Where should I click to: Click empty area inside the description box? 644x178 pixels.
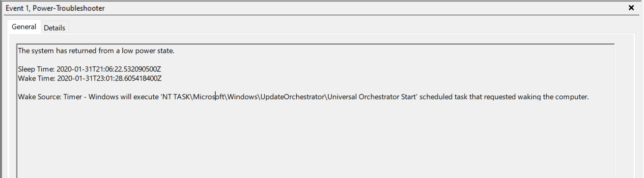tap(314, 143)
